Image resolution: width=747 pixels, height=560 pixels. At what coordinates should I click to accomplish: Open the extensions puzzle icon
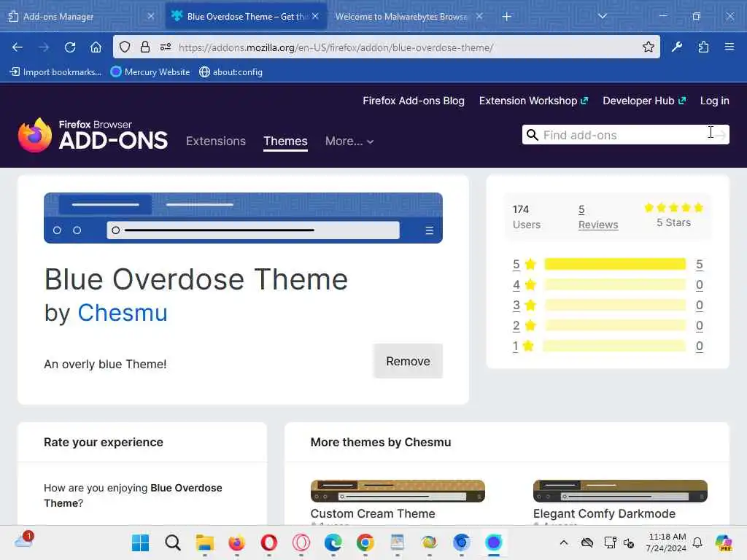point(703,47)
